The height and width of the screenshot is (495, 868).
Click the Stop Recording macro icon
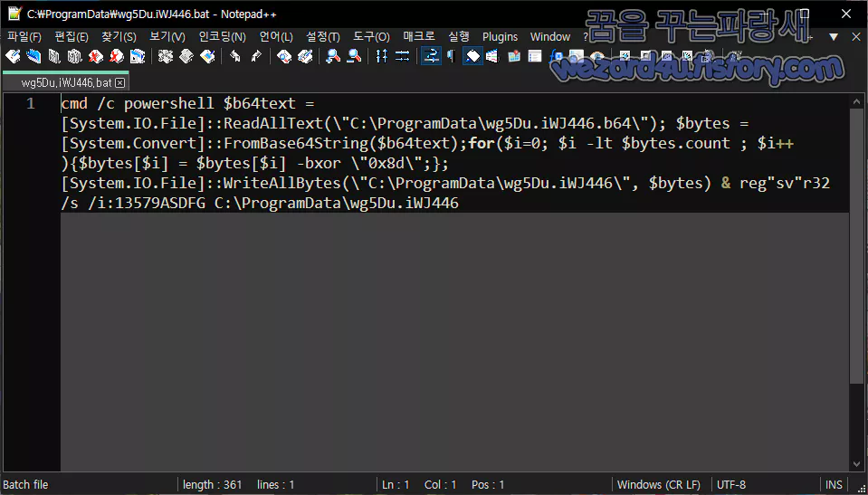pyautogui.click(x=645, y=56)
